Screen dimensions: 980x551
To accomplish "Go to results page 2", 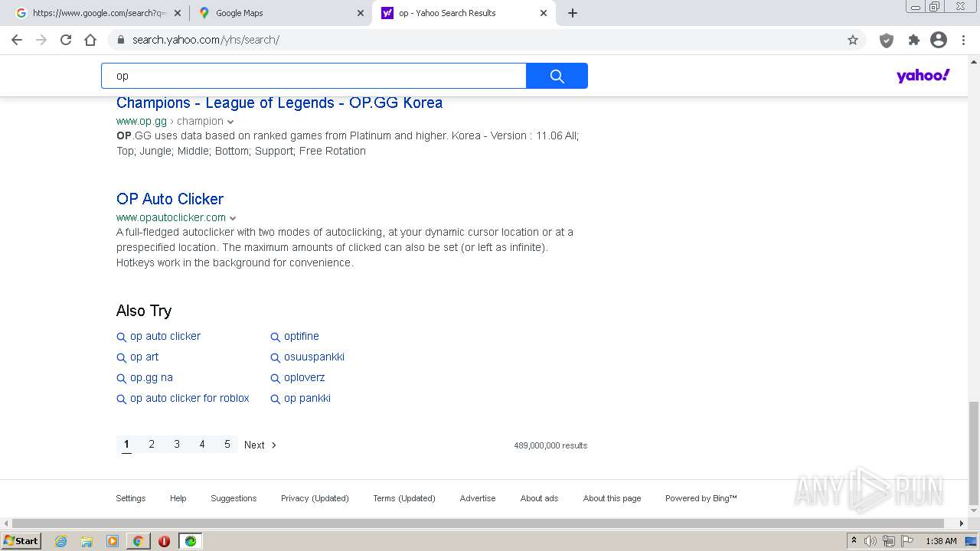I will 152,445.
